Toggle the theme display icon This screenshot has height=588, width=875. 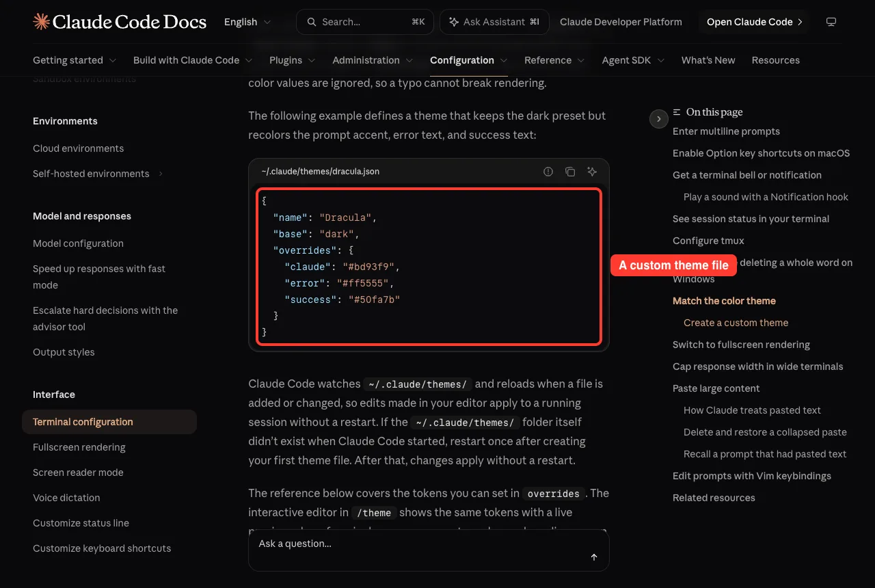pyautogui.click(x=831, y=22)
